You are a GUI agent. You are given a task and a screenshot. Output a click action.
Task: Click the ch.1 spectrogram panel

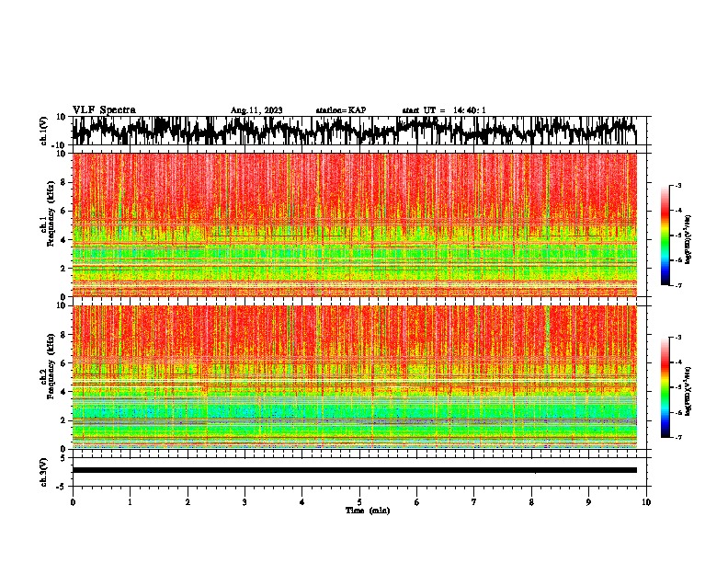point(354,224)
